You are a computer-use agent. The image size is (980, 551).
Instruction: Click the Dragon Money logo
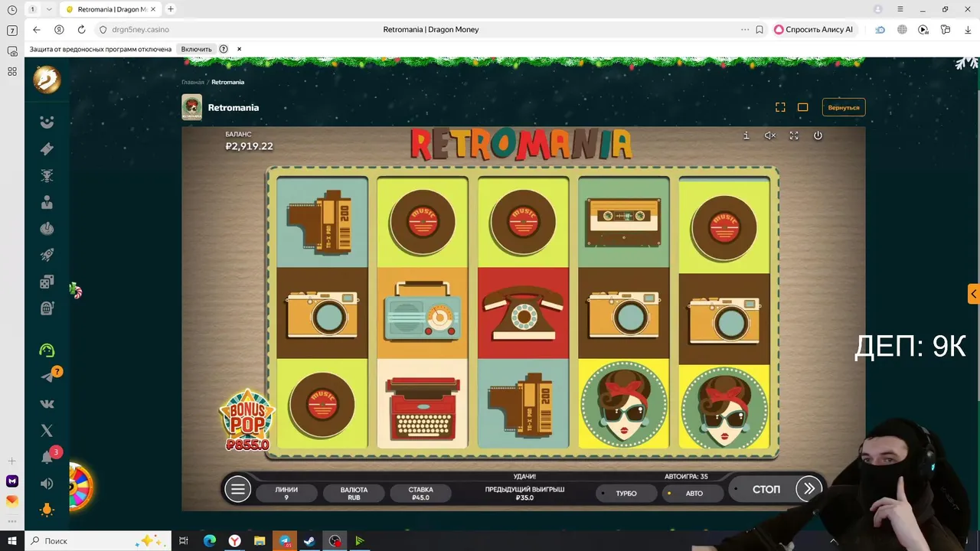pyautogui.click(x=47, y=80)
